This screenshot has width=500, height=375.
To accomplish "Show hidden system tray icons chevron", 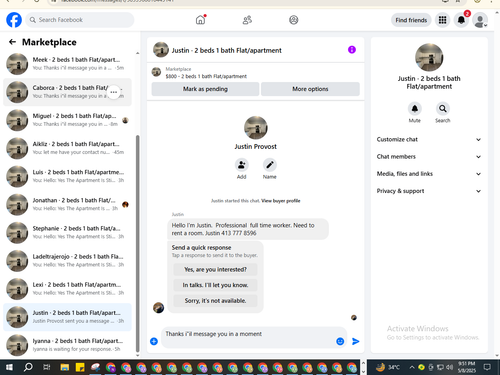I will [412, 367].
